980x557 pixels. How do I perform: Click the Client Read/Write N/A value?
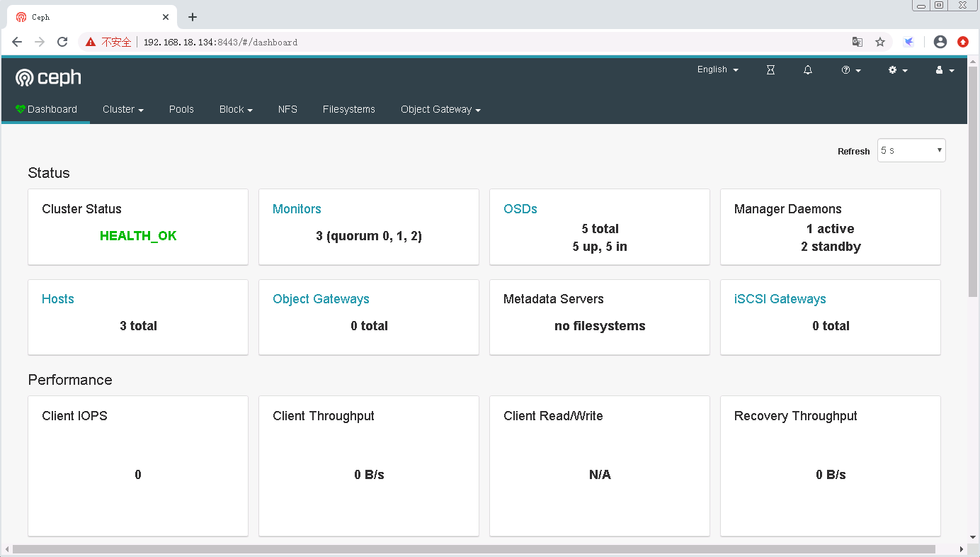pos(600,475)
